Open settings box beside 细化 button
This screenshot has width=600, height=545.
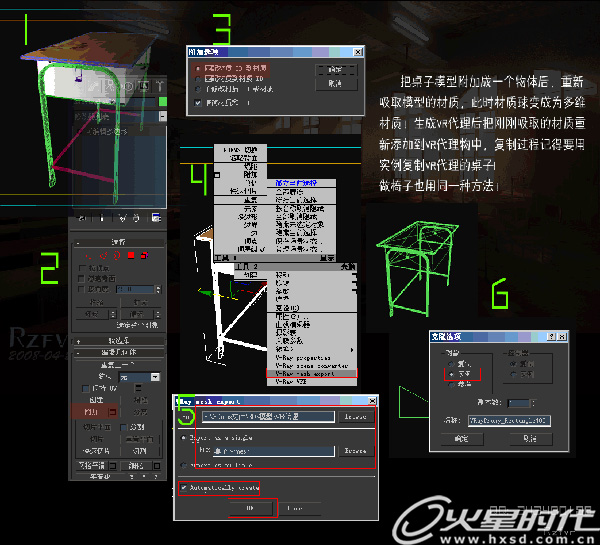pos(157,466)
